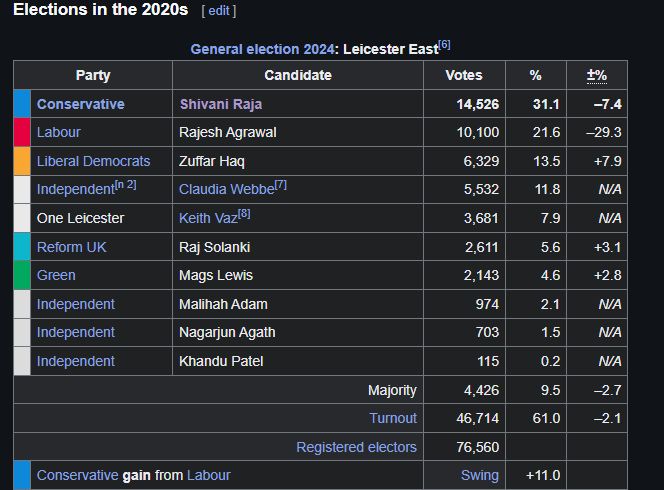Viewport: 664px width, 490px height.
Task: Open the Registered electors link
Action: pos(356,447)
